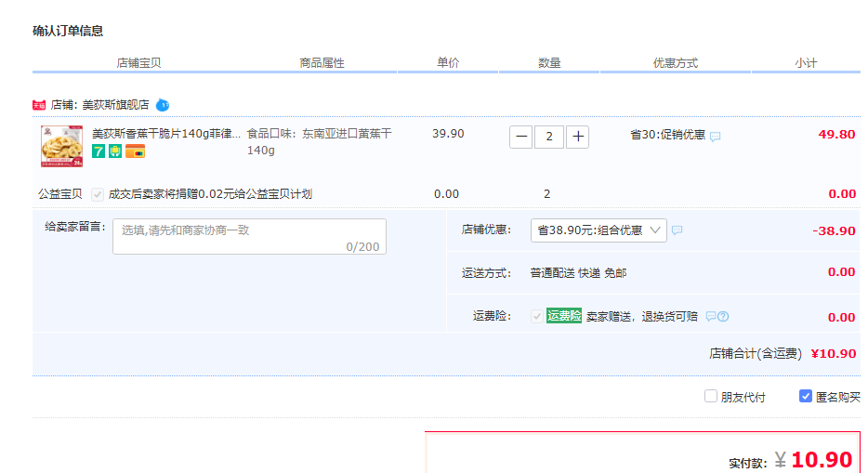Click the quantity input showing 2
Screen dimensions: 868x473
click(x=549, y=137)
